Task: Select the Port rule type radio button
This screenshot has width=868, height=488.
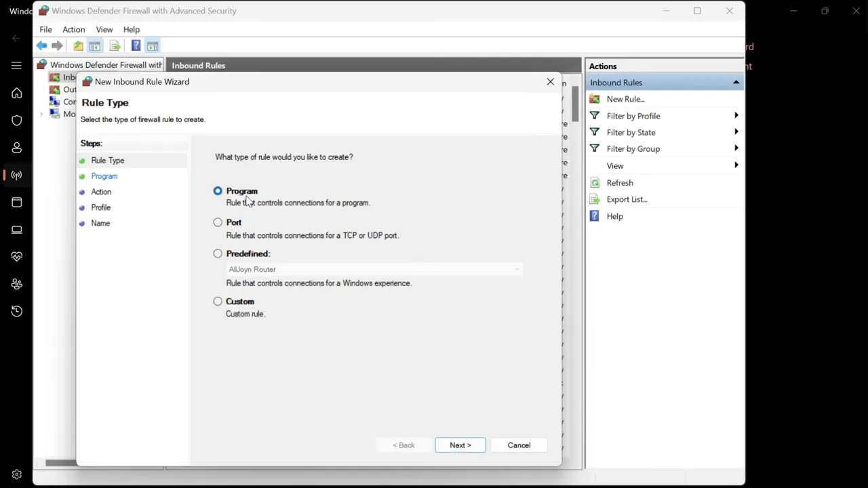Action: coord(218,222)
